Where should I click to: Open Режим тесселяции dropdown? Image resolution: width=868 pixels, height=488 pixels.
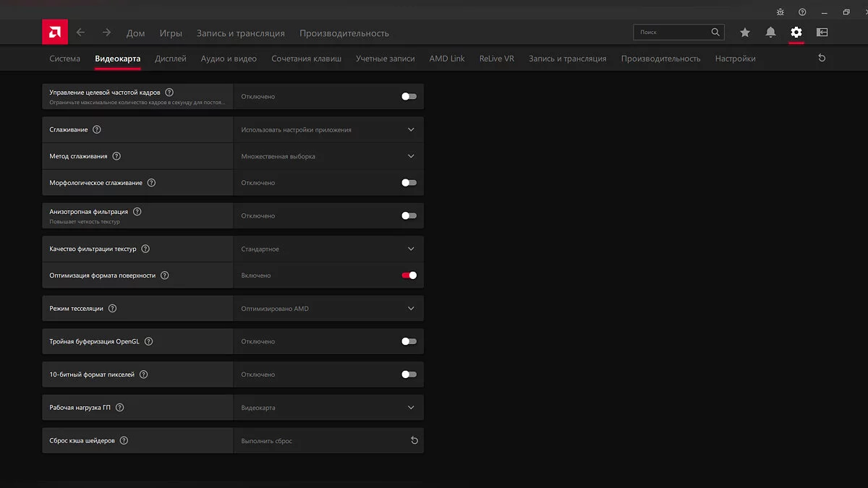(411, 309)
